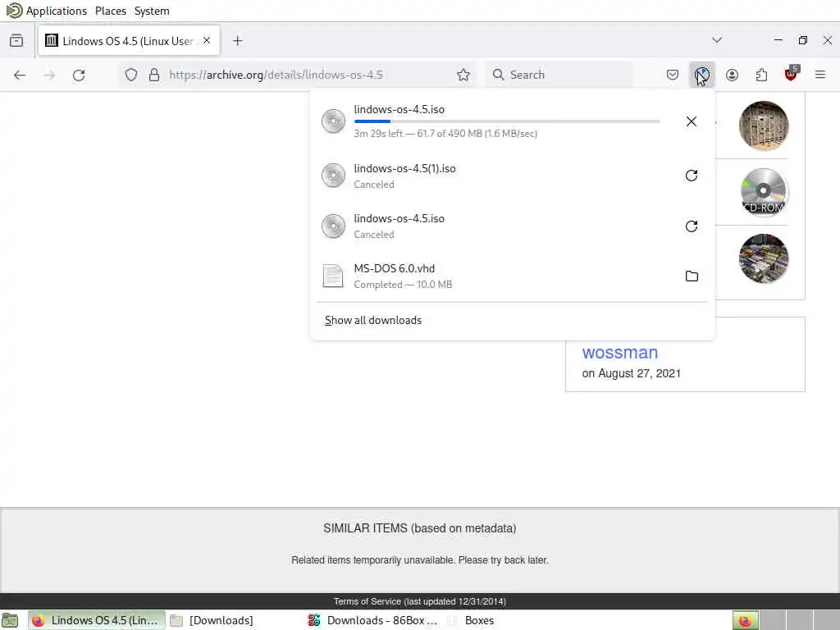The width and height of the screenshot is (840, 630).
Task: Click the lindows-os-4.5(1).iso file name
Action: coord(404,169)
